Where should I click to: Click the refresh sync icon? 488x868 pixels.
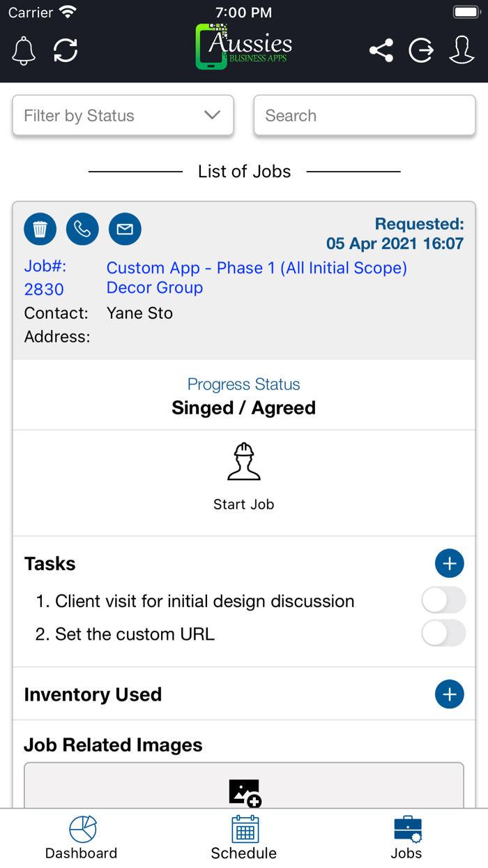click(x=66, y=51)
